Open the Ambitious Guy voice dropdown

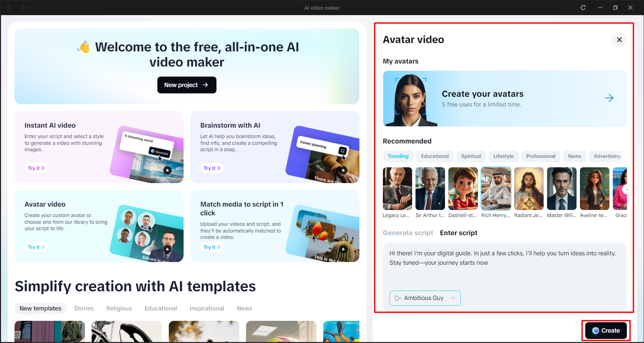coord(453,298)
